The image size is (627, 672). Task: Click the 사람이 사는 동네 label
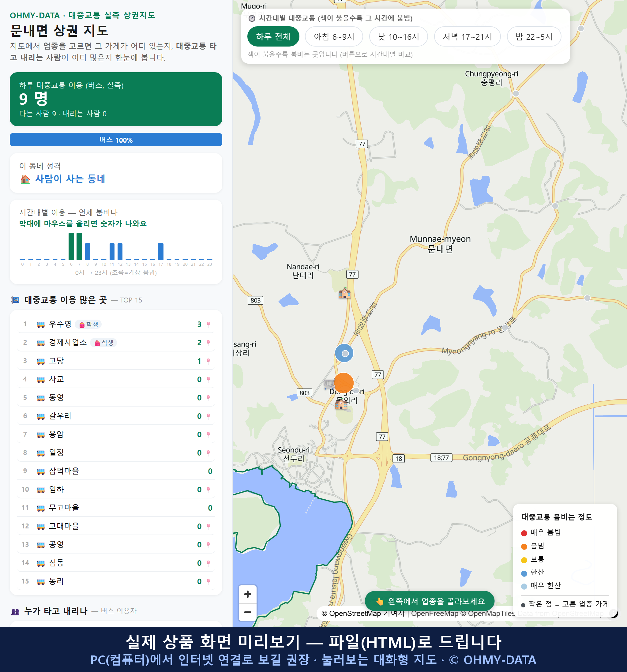tap(70, 179)
